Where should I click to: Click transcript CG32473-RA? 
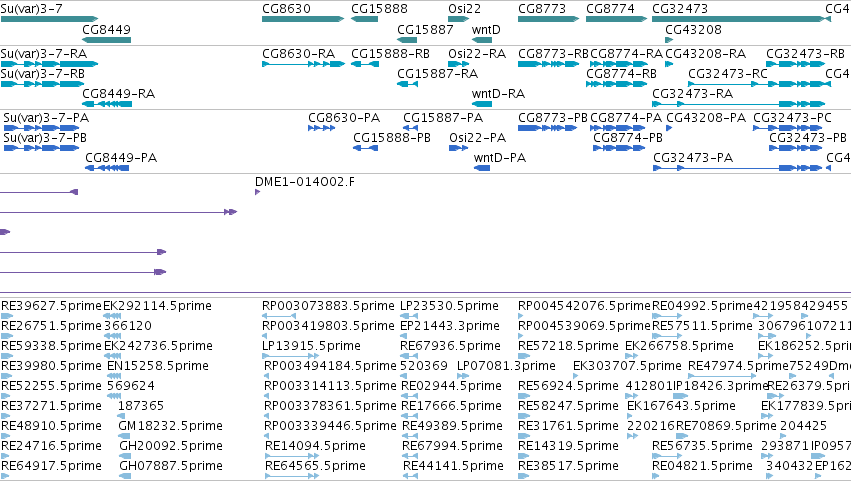pos(693,94)
